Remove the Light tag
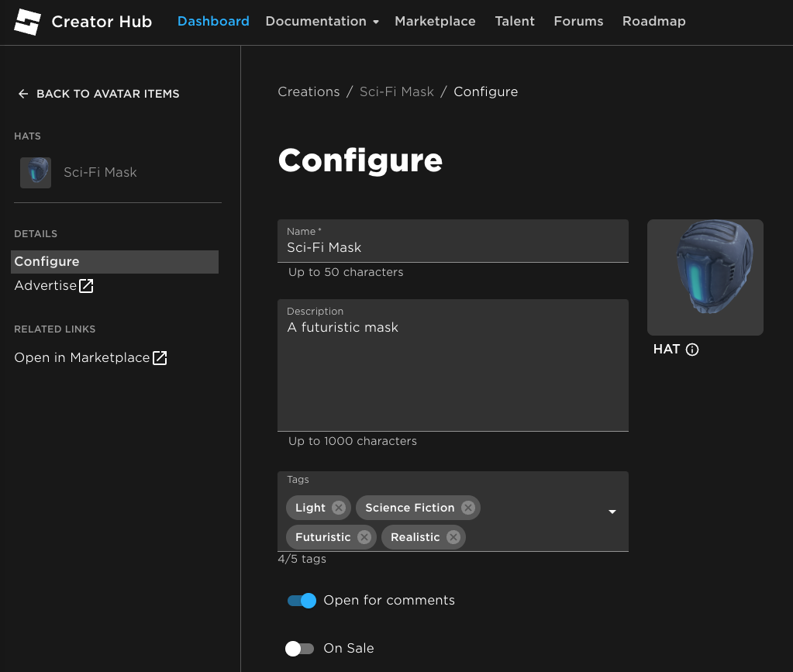The height and width of the screenshot is (672, 793). (x=338, y=508)
